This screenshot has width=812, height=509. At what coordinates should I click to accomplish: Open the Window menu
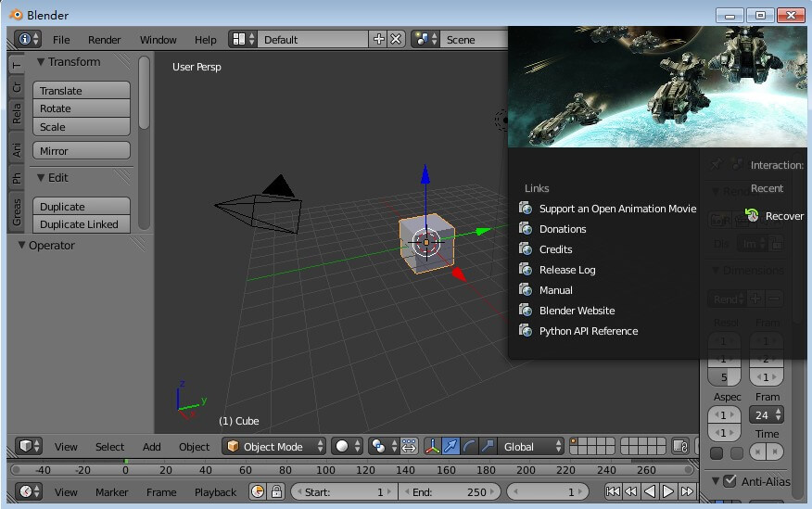click(x=158, y=40)
